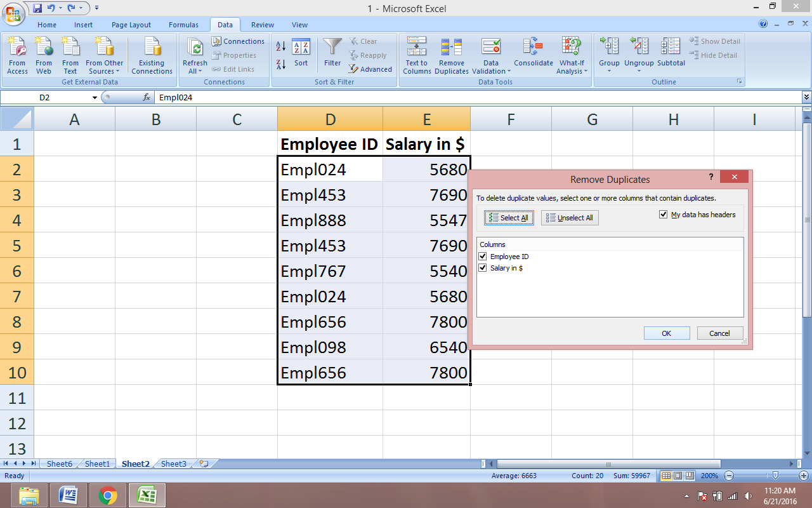The image size is (812, 508).
Task: Open the Name Box dropdown arrow
Action: pyautogui.click(x=95, y=98)
